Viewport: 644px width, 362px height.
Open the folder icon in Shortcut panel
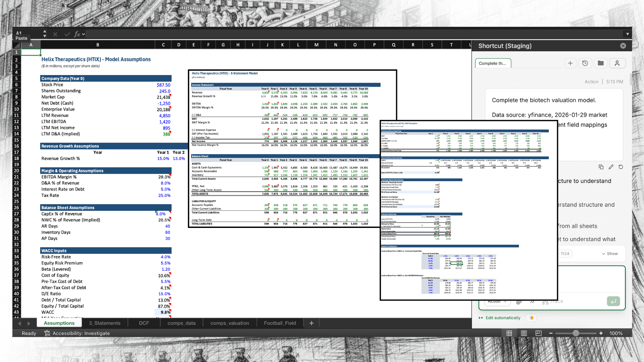(x=600, y=63)
